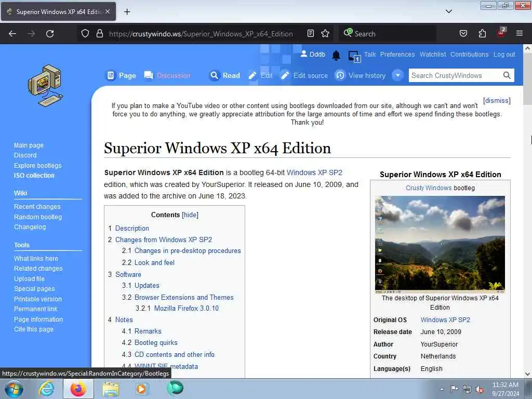
Task: Hide the Contents table
Action: 190,215
